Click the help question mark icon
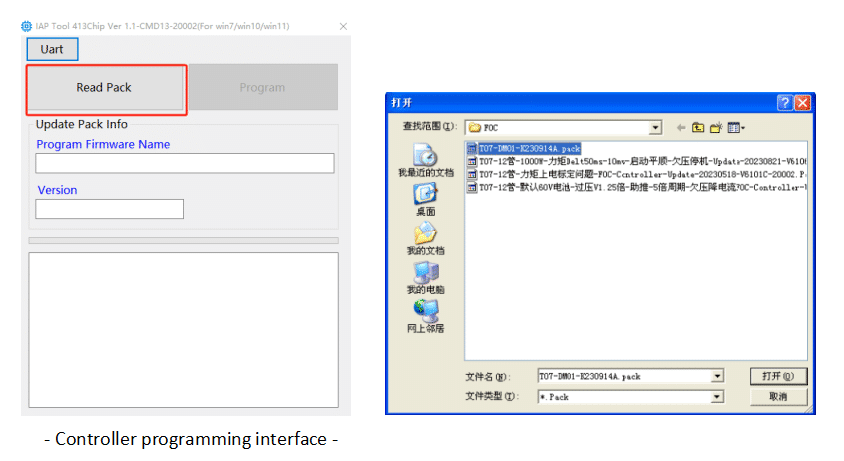This screenshot has height=461, width=844. click(785, 102)
